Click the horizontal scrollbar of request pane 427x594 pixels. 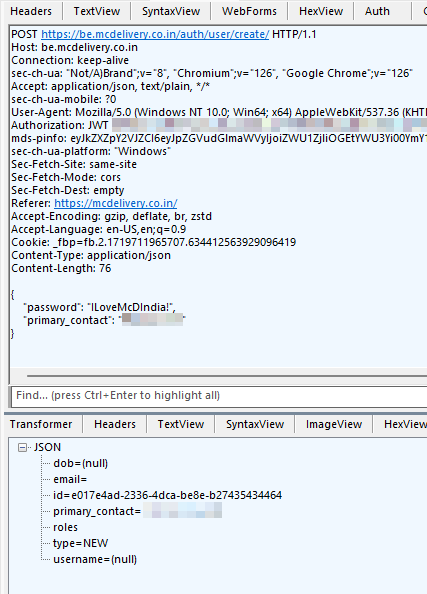227,376
